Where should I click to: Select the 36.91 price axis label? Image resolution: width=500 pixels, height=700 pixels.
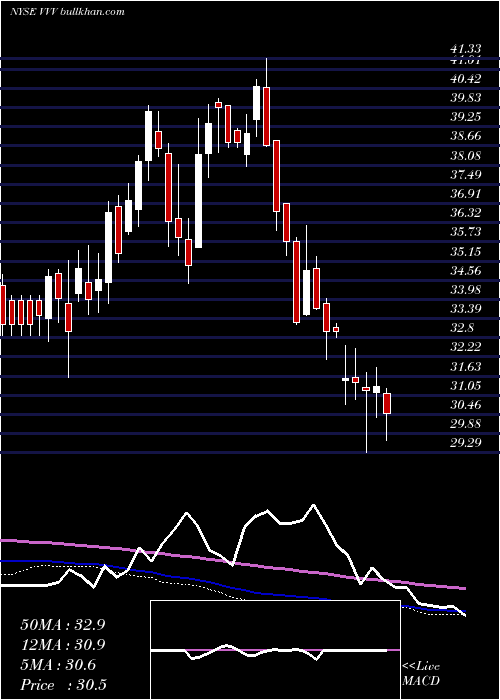click(x=466, y=194)
